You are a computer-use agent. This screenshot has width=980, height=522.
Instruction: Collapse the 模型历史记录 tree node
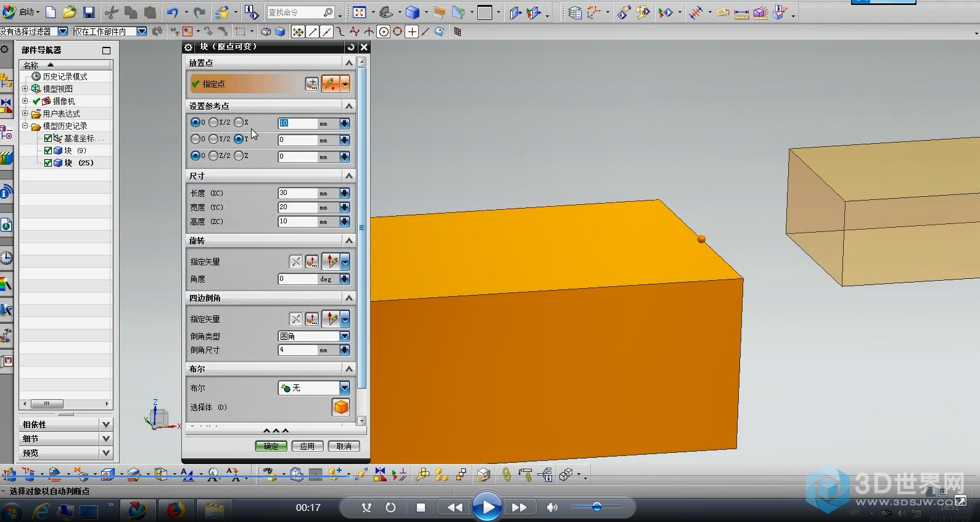coord(25,126)
